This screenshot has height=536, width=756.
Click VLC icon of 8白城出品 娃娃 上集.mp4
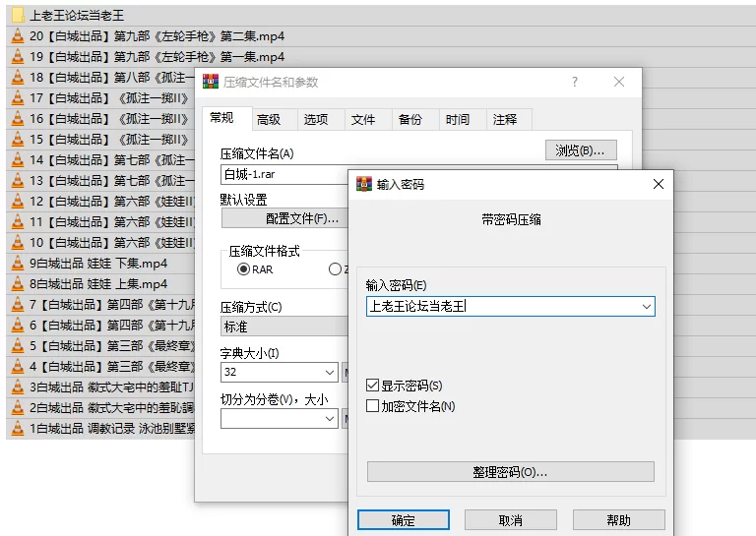coord(18,284)
